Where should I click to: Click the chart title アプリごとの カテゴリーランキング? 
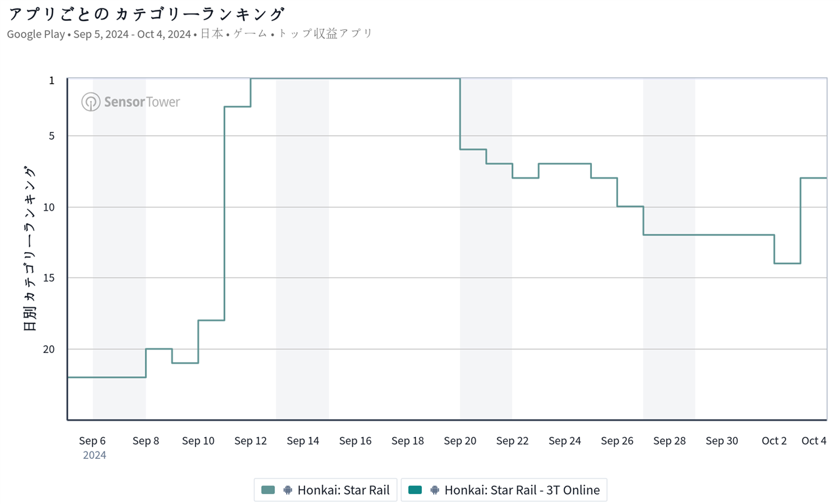[x=146, y=14]
